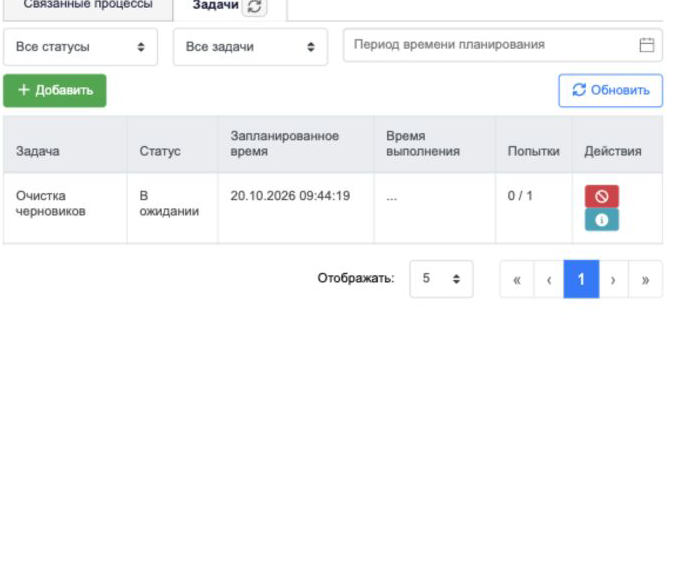Click the 0 / 1 attempts cell
Screen dimensions: 675x570
pos(534,208)
